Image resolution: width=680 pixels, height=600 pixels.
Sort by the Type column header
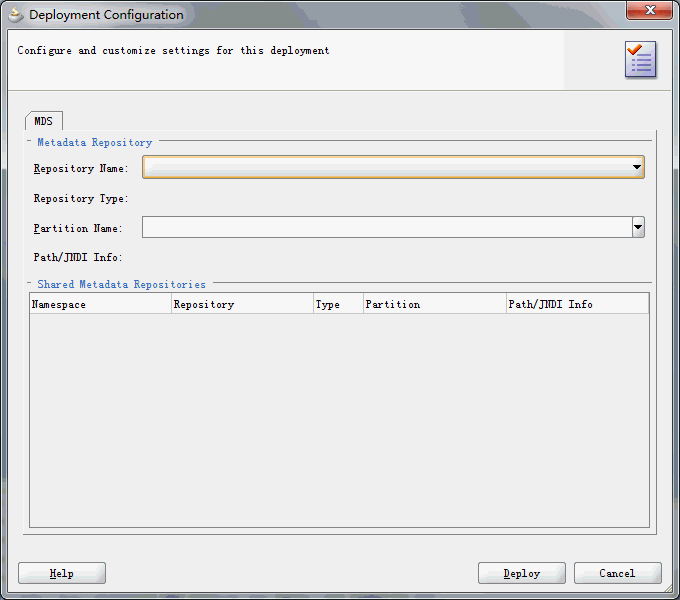click(x=338, y=304)
